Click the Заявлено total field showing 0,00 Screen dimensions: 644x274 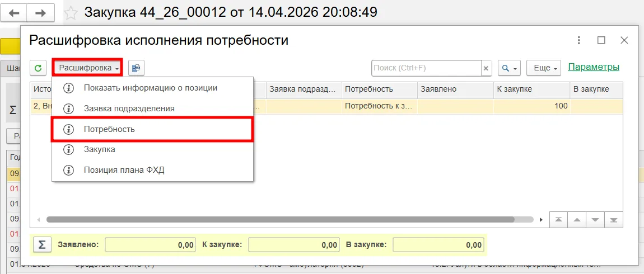click(x=150, y=245)
